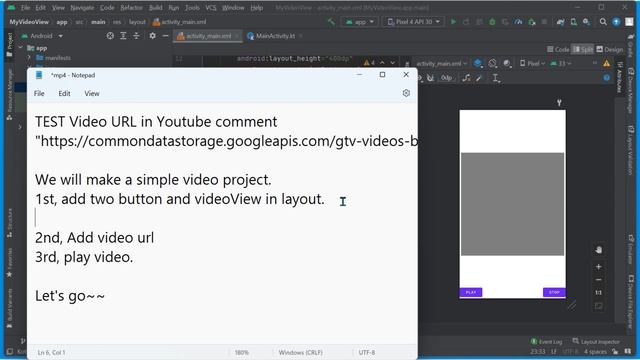Click Infer Constraints magic wand icon
Viewport: 640px width, 360px height.
(479, 78)
